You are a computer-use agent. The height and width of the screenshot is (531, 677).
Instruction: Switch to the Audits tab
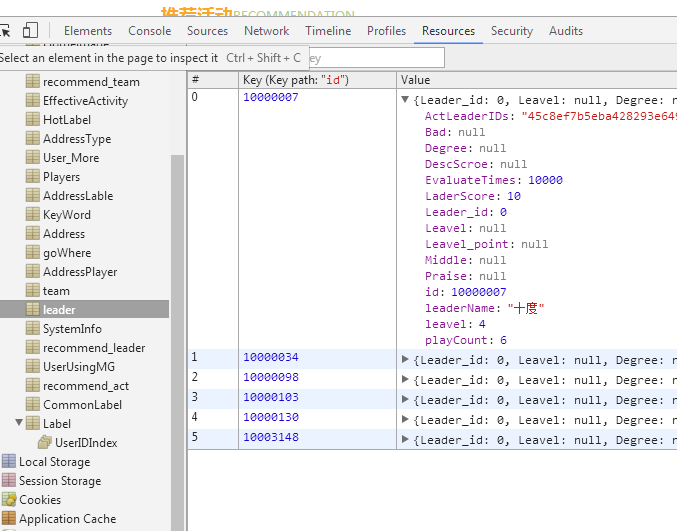pos(566,31)
